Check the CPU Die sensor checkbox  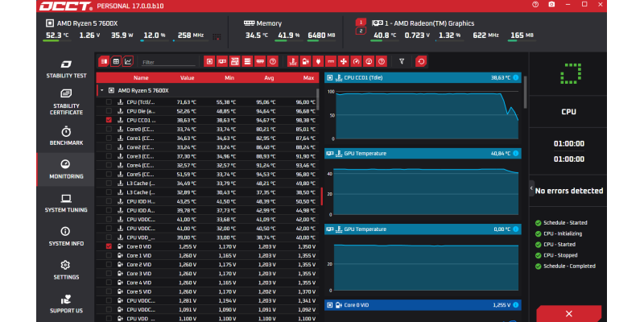pyautogui.click(x=109, y=111)
